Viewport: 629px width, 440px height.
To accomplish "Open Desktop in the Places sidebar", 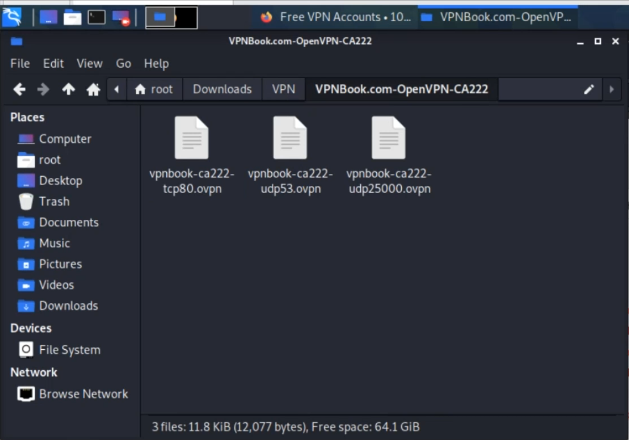I will tap(50, 181).
